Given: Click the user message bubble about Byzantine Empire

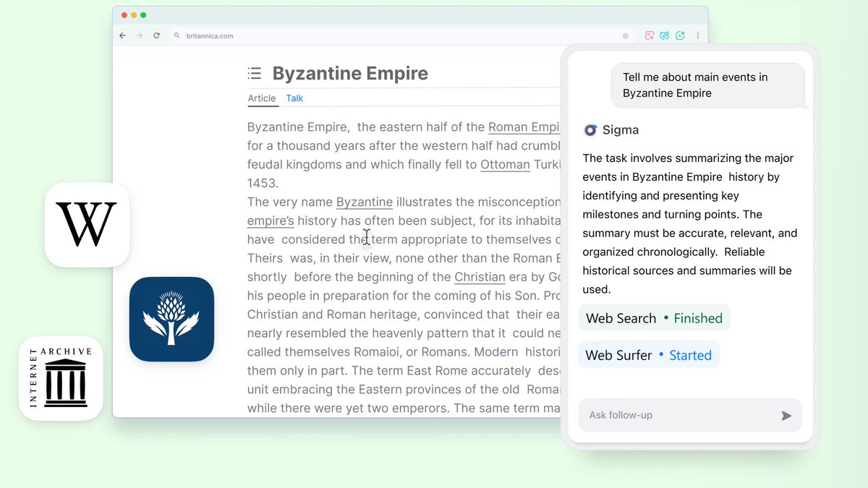Looking at the screenshot, I should point(708,85).
